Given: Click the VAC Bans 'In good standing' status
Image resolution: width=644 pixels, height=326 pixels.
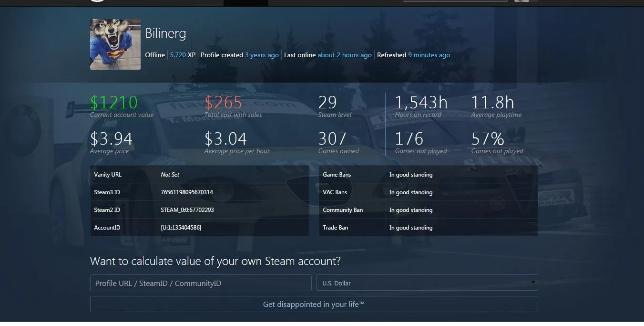Looking at the screenshot, I should point(411,192).
